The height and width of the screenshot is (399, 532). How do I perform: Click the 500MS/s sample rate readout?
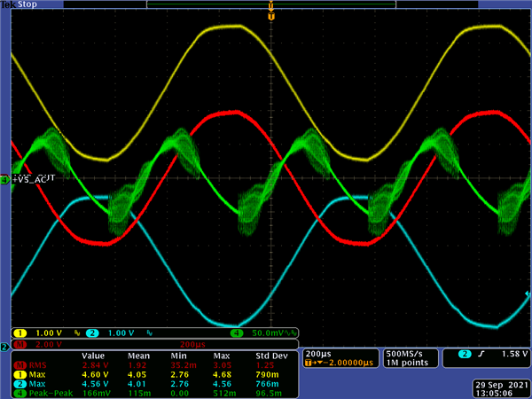(404, 354)
